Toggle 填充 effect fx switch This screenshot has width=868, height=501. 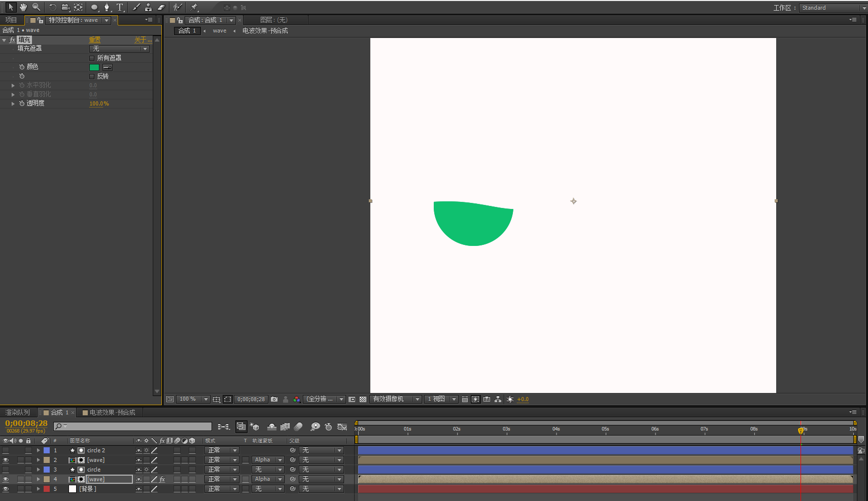(x=12, y=40)
